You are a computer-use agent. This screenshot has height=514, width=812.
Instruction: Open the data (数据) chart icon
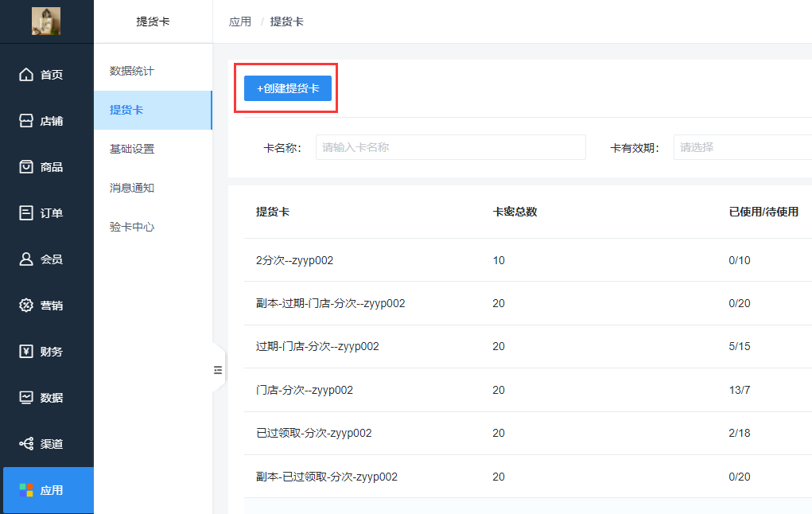(x=26, y=398)
